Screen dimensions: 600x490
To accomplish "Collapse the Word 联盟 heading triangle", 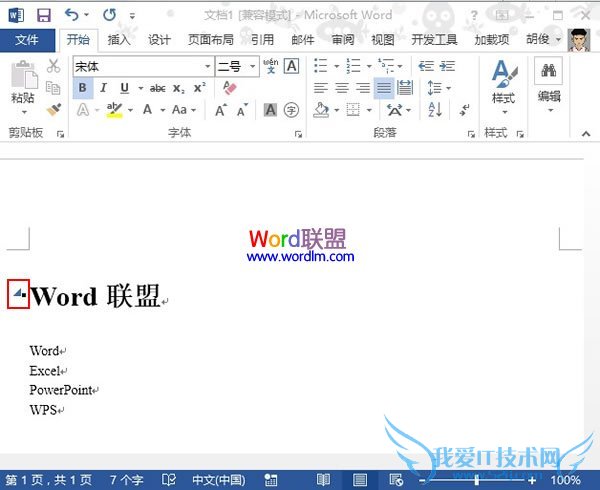I will (x=18, y=293).
